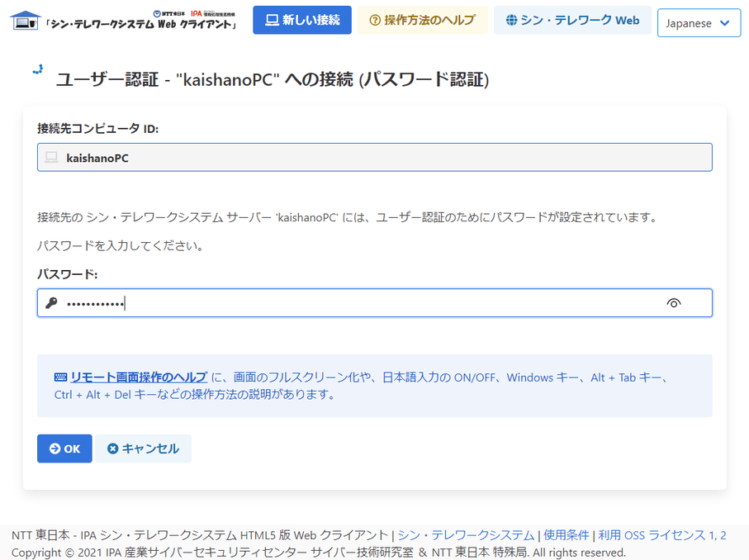Click the laptop icon in computer ID field
This screenshot has height=560, width=749.
(51, 157)
